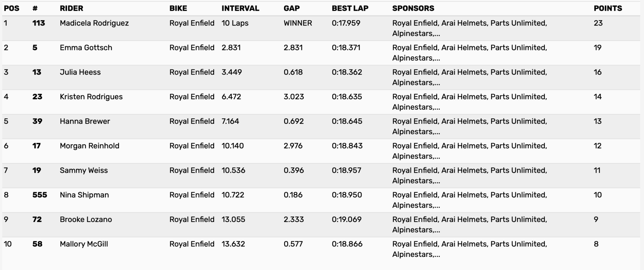
Task: Open Julia Heess rider entry
Action: point(80,72)
